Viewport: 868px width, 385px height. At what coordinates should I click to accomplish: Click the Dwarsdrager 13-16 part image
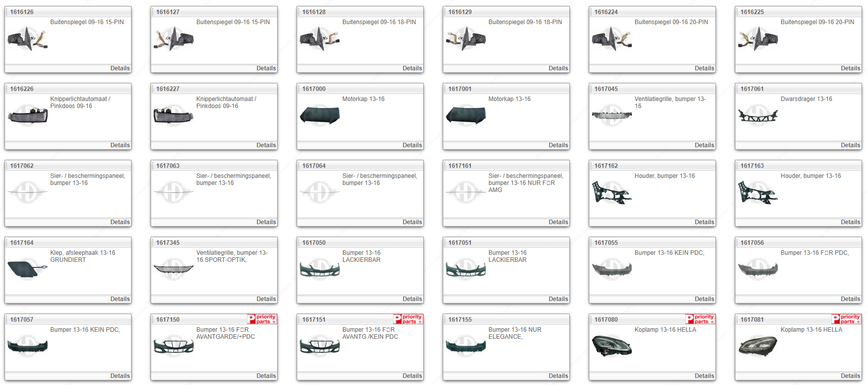click(758, 116)
